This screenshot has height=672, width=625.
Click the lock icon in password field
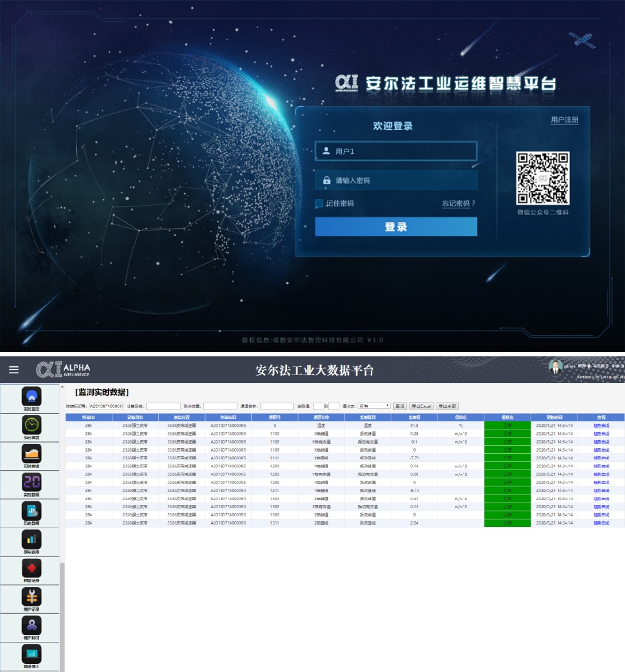click(x=326, y=180)
